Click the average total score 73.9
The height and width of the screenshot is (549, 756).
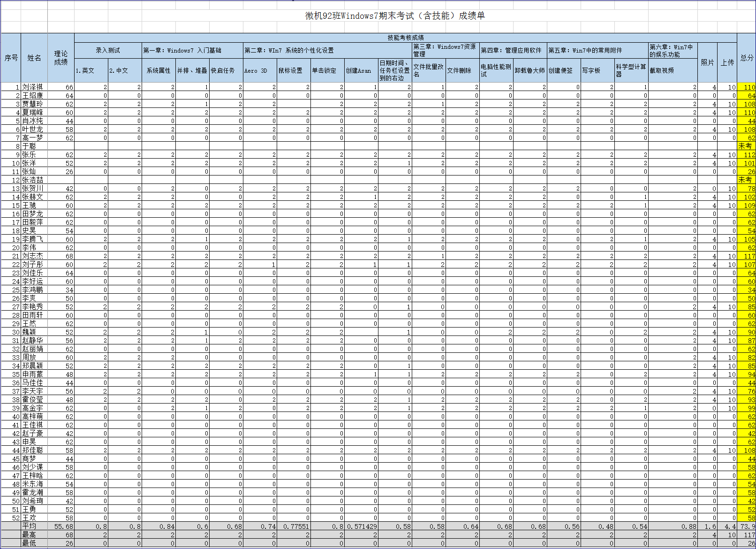(x=748, y=526)
